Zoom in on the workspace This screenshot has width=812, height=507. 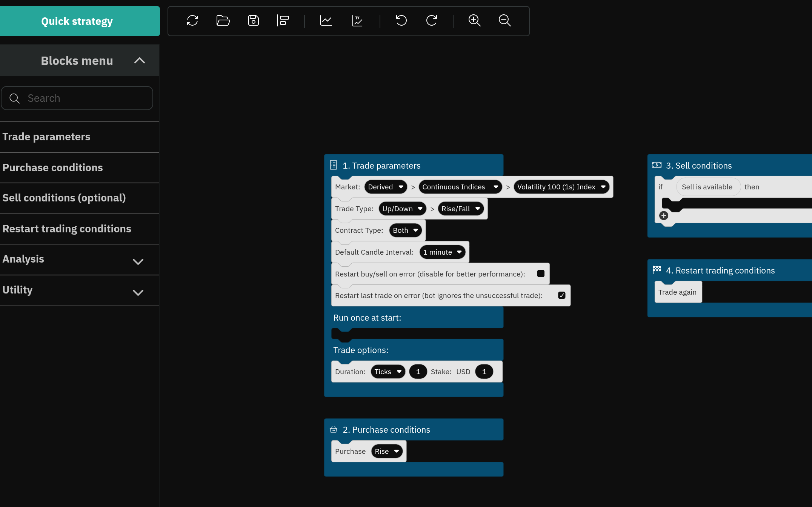474,20
